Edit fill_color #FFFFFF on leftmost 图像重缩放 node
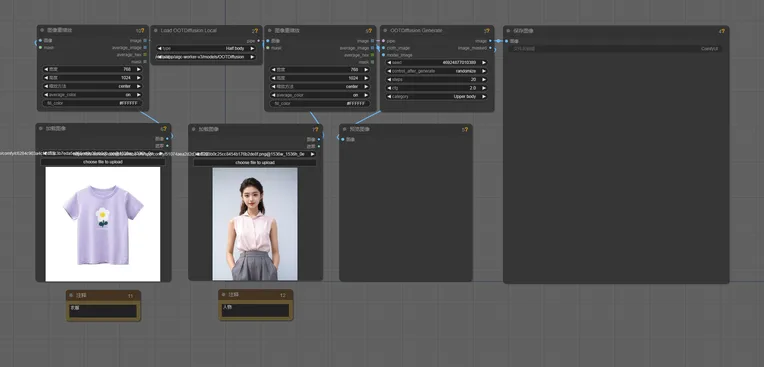The image size is (764, 367). (x=93, y=103)
